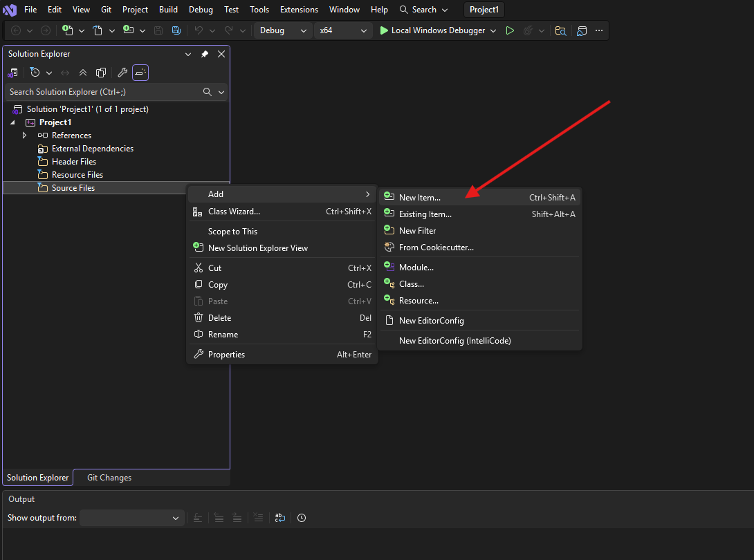
Task: Open the x64 platform dropdown
Action: point(343,30)
